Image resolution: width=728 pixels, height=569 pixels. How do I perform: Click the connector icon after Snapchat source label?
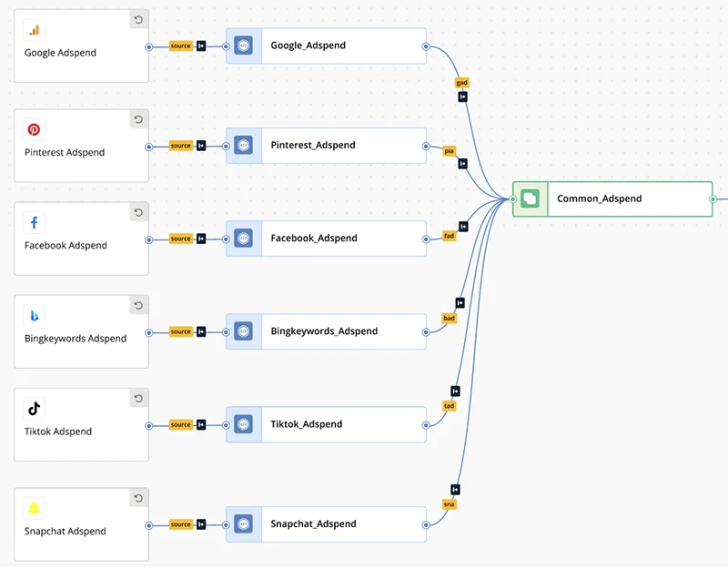[x=201, y=524]
